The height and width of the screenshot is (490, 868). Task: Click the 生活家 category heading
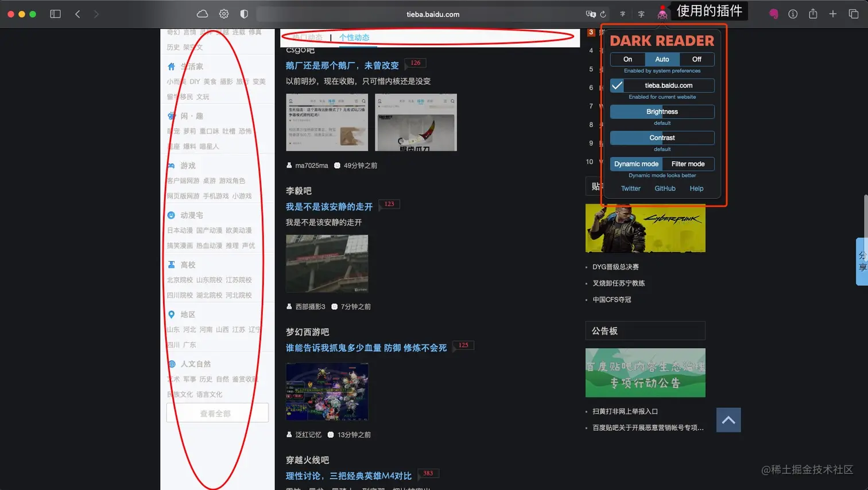click(x=192, y=67)
